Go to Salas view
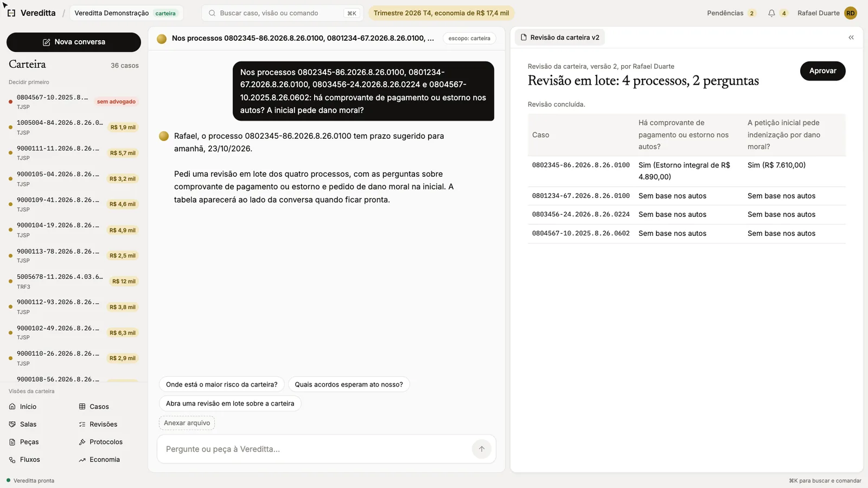This screenshot has height=488, width=868. click(23, 425)
